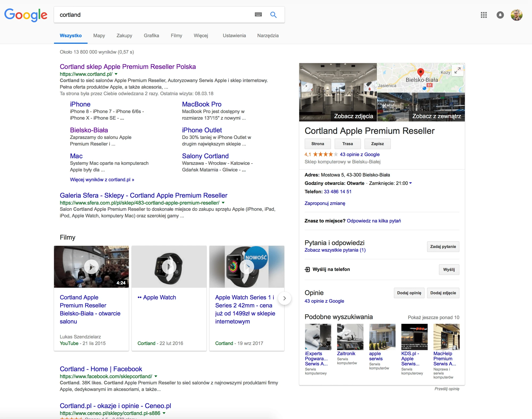The width and height of the screenshot is (532, 419).
Task: Expand the opening hours dropdown arrow
Action: click(410, 183)
